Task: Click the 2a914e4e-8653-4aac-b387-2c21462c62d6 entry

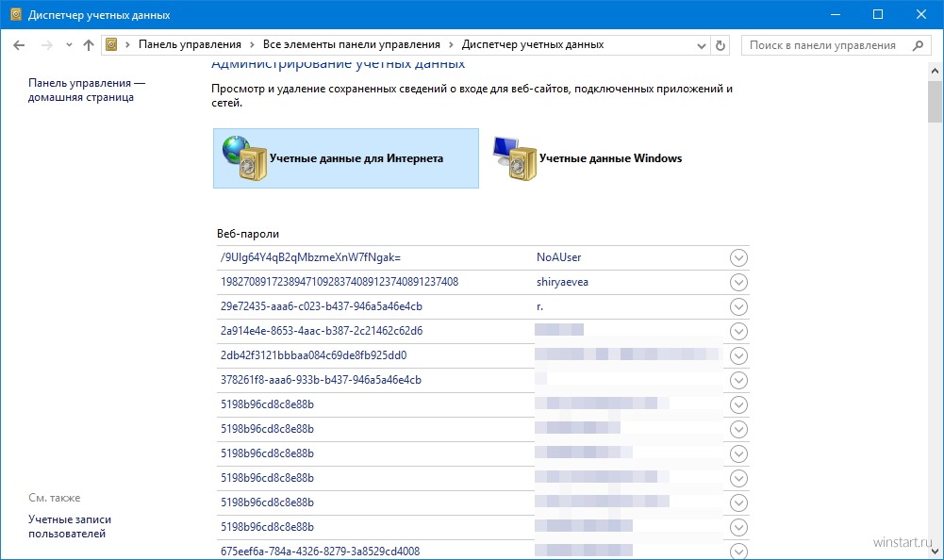Action: [x=322, y=331]
